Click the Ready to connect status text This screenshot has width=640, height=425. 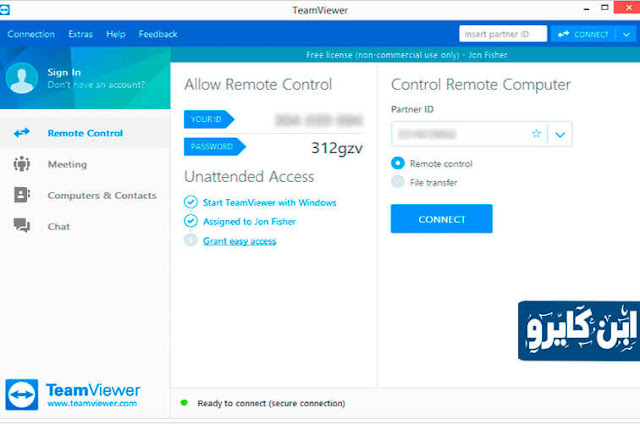coord(271,403)
